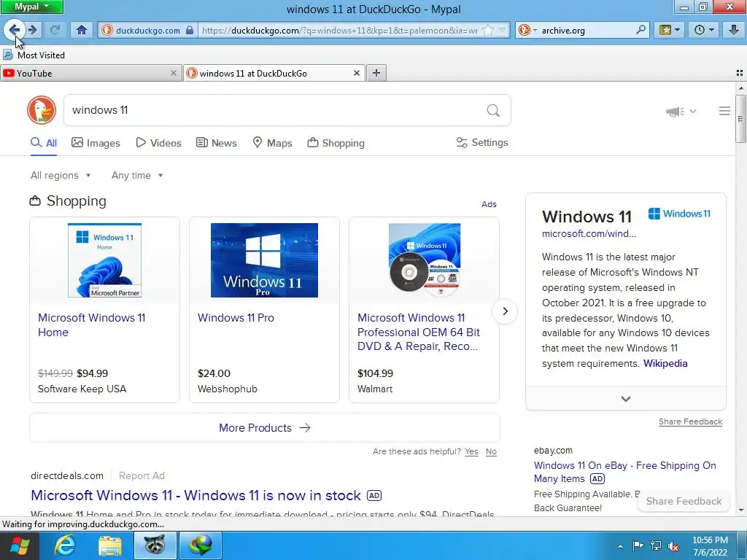Screen dimensions: 747x560
Task: Launch Internet Explorer from the taskbar
Action: [64, 545]
